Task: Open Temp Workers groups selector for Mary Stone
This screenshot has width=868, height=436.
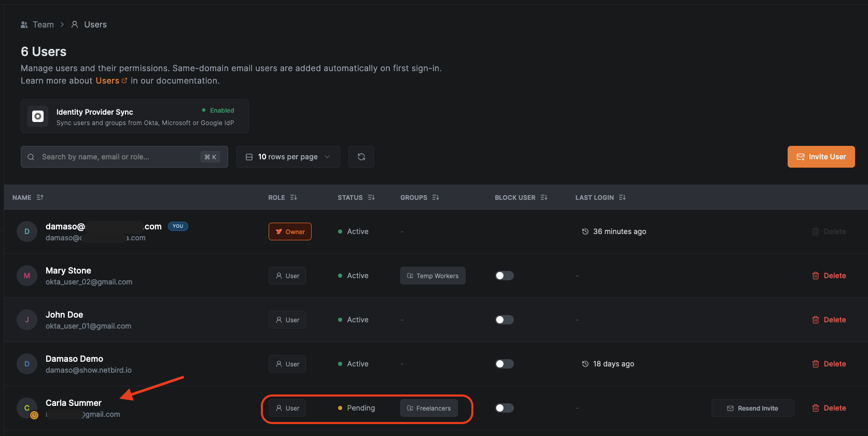Action: click(x=432, y=276)
